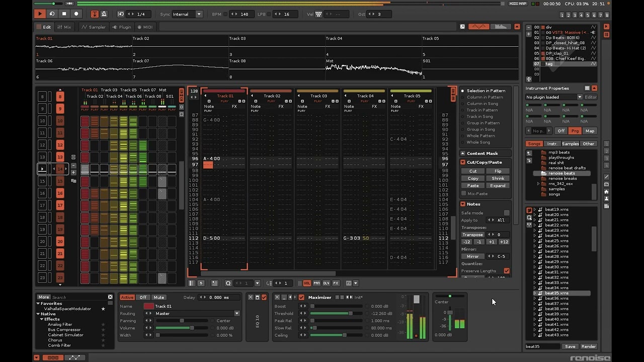This screenshot has height=362, width=644.
Task: Switch disk browser to Instr. tab
Action: click(x=552, y=144)
